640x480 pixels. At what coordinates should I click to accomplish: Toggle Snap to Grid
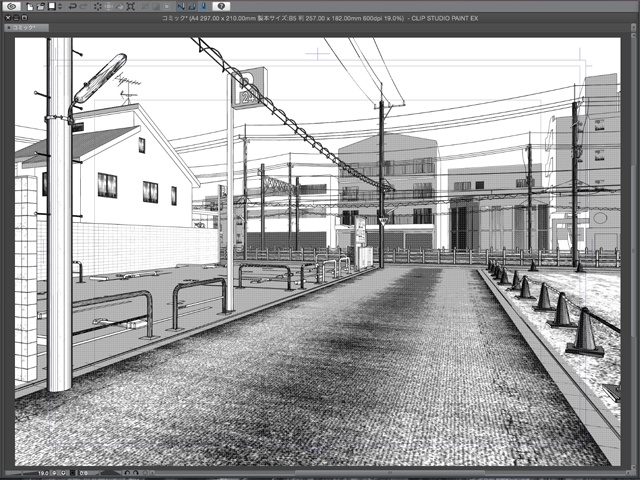(x=203, y=7)
